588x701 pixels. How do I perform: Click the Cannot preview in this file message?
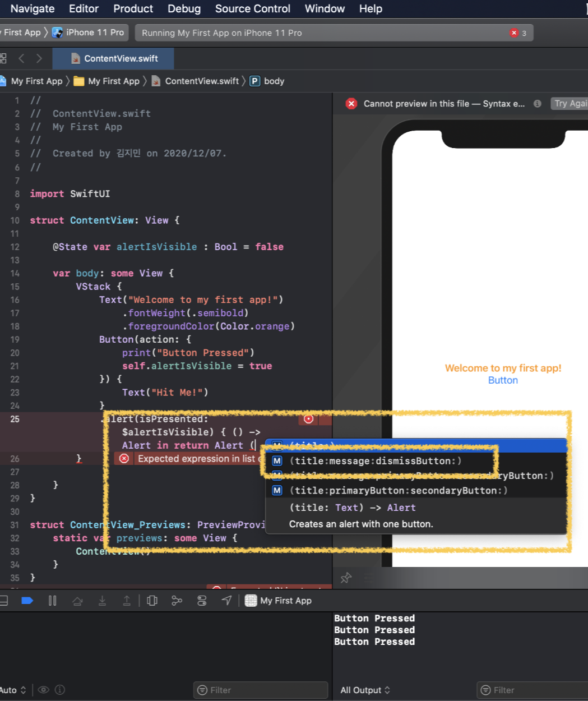pyautogui.click(x=444, y=104)
